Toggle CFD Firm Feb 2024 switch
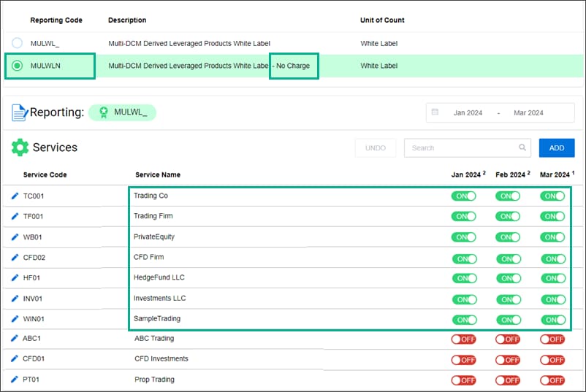Image resolution: width=586 pixels, height=392 pixels. 508,258
